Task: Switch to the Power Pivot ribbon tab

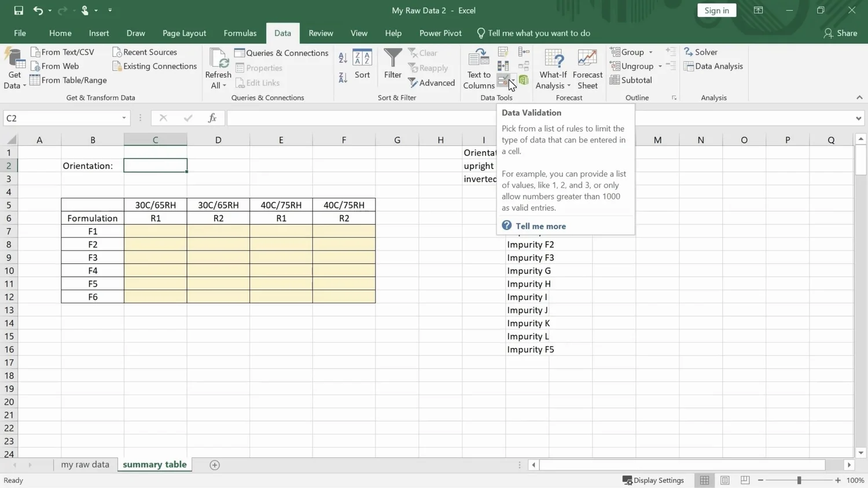Action: (x=440, y=33)
